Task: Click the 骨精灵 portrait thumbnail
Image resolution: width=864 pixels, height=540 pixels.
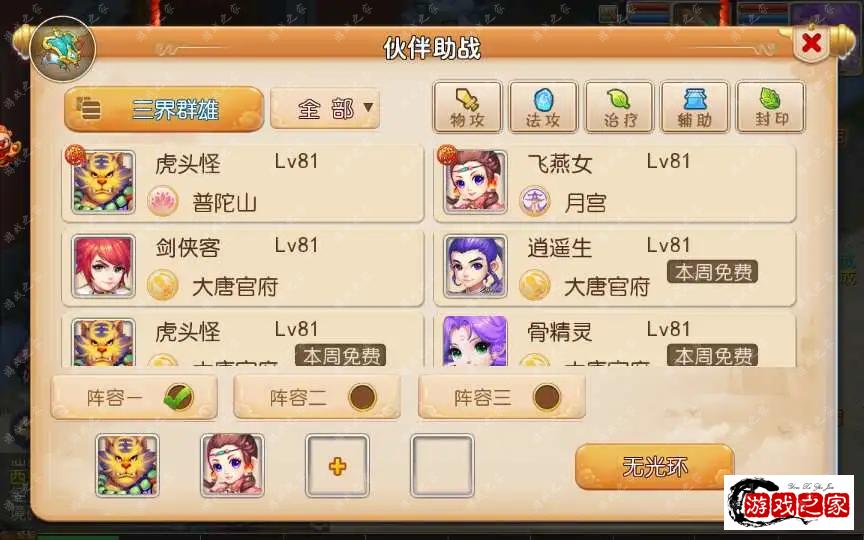Action: tap(475, 341)
